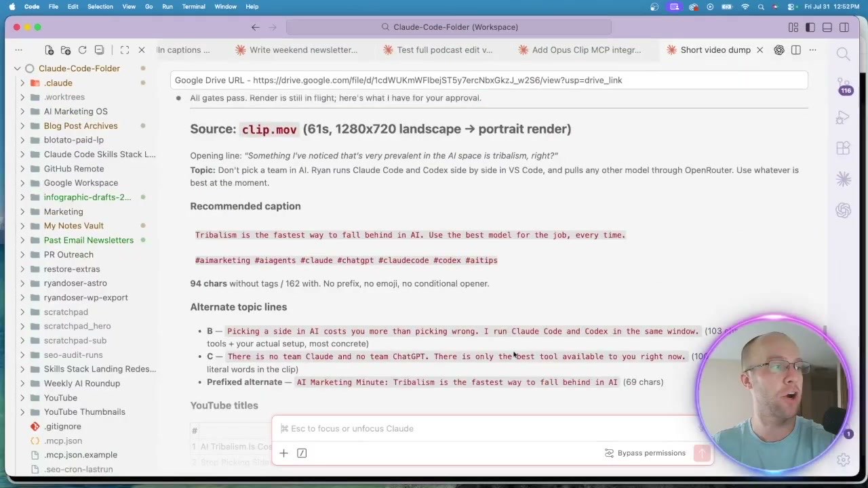Viewport: 868px width, 488px height.
Task: Close the explorer sidebar with X icon
Action: click(142, 50)
